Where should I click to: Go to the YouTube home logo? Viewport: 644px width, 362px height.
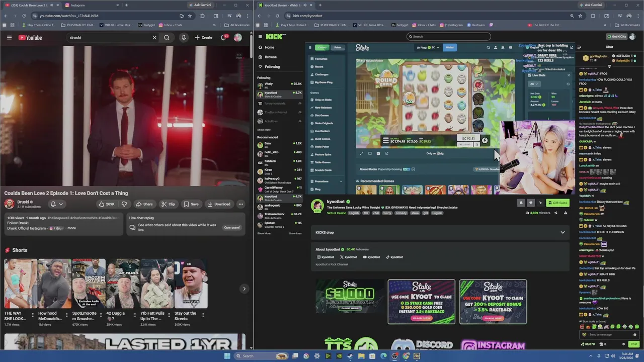pos(30,38)
